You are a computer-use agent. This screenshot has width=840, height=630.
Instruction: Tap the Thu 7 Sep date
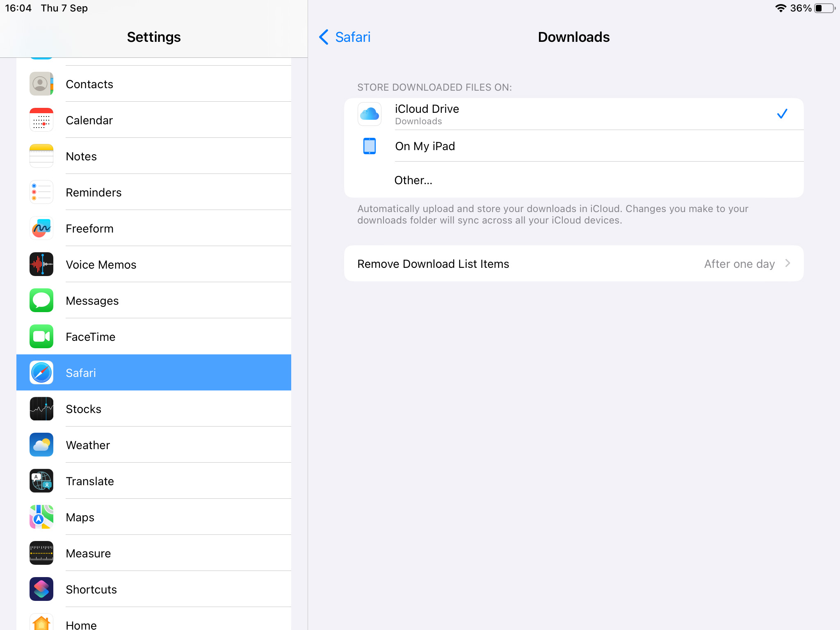[x=64, y=8]
